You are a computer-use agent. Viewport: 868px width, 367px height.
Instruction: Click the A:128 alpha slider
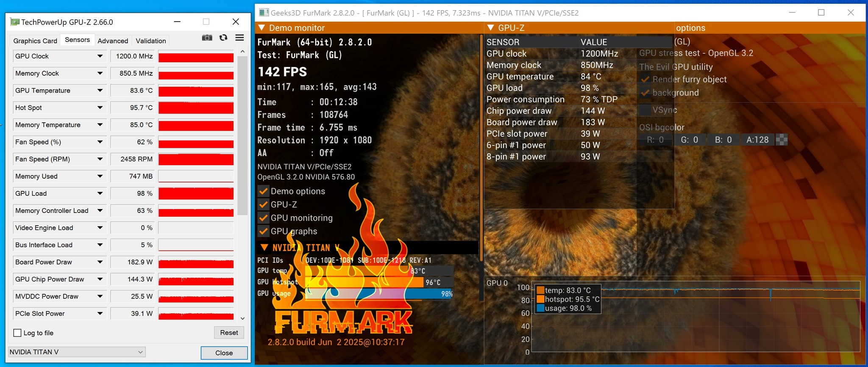coord(757,140)
